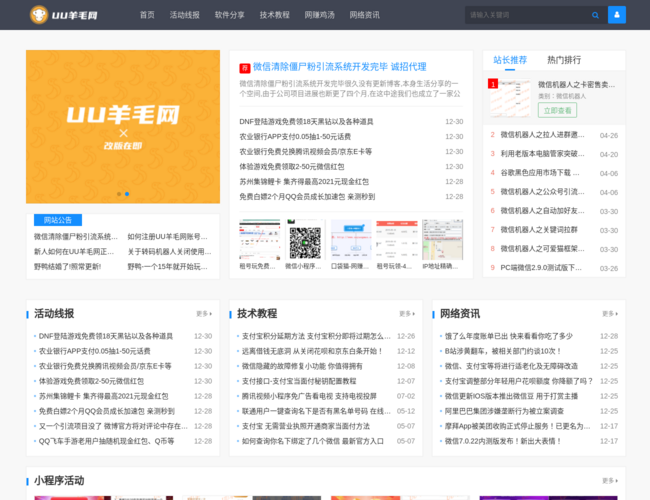Click the UU羊毛网 orange banner slide

pyautogui.click(x=123, y=127)
